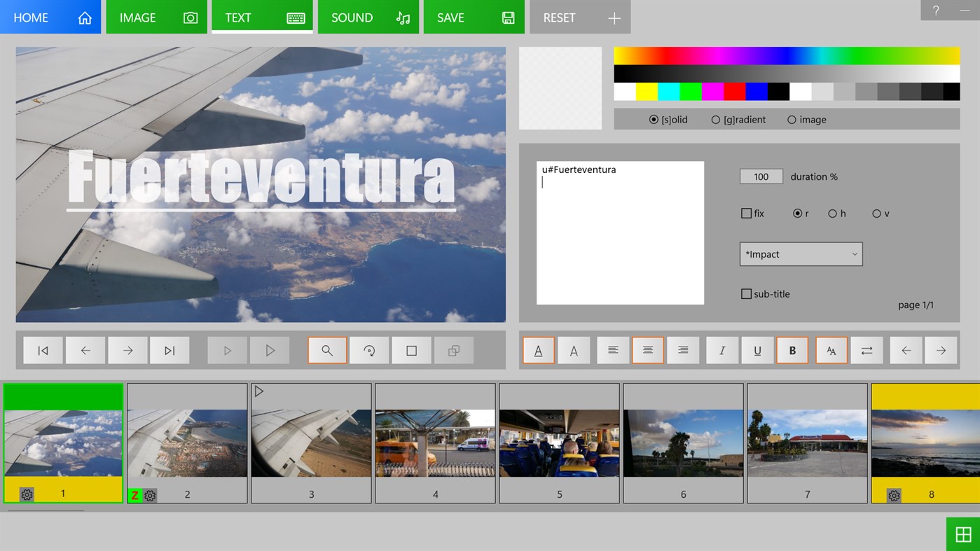Toggle bold text formatting

(792, 350)
